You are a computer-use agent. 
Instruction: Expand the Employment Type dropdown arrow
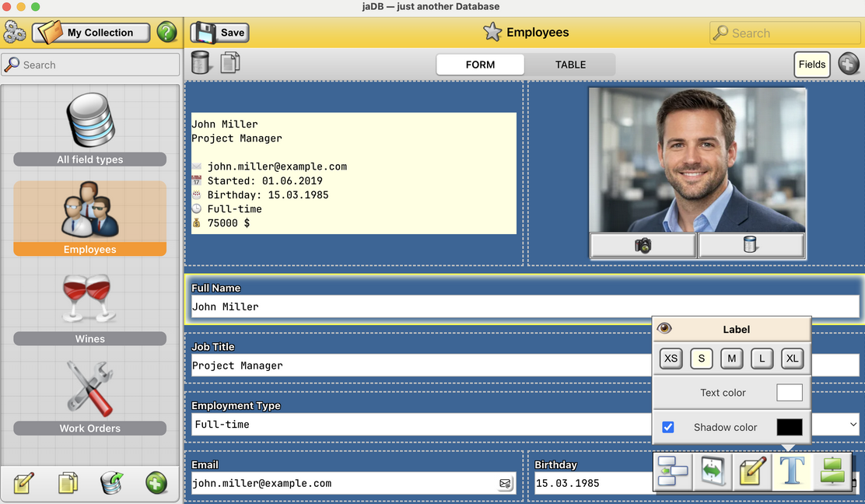tap(853, 425)
